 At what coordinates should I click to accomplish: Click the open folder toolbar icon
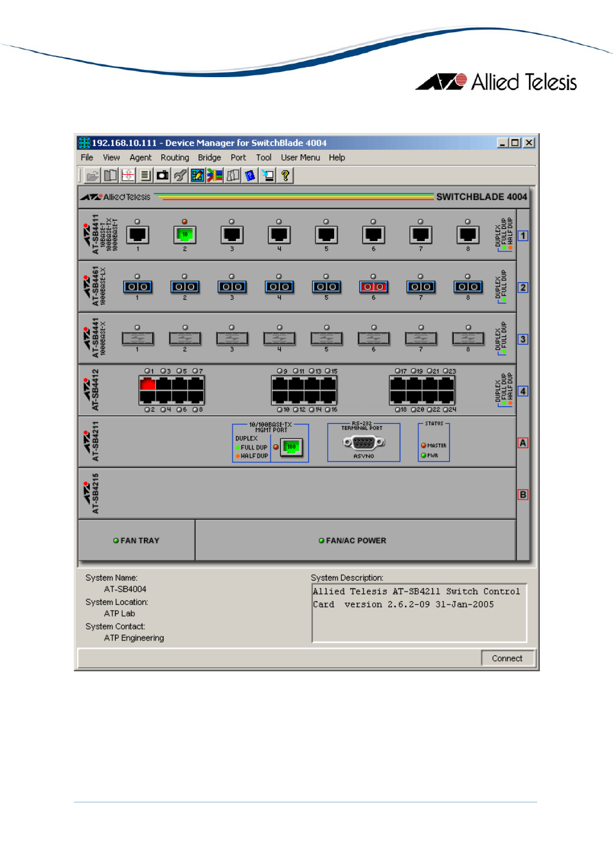[93, 175]
